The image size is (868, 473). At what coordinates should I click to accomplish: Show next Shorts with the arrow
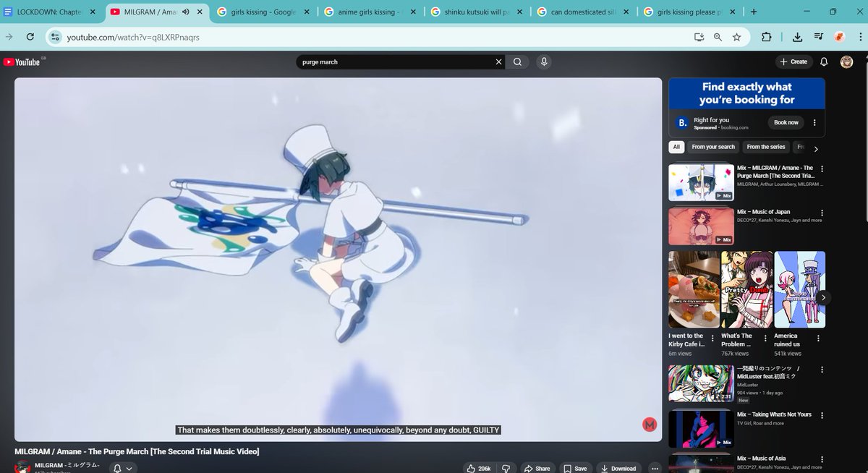tap(823, 297)
